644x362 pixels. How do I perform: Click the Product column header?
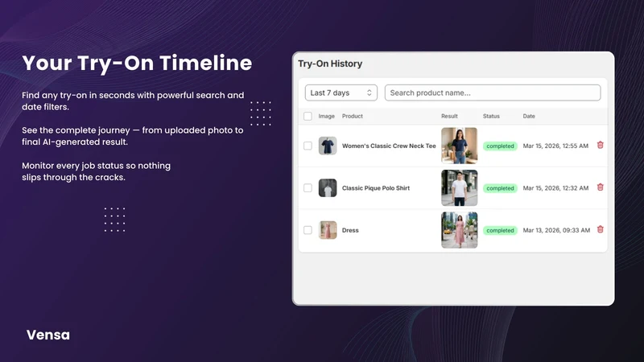(353, 116)
